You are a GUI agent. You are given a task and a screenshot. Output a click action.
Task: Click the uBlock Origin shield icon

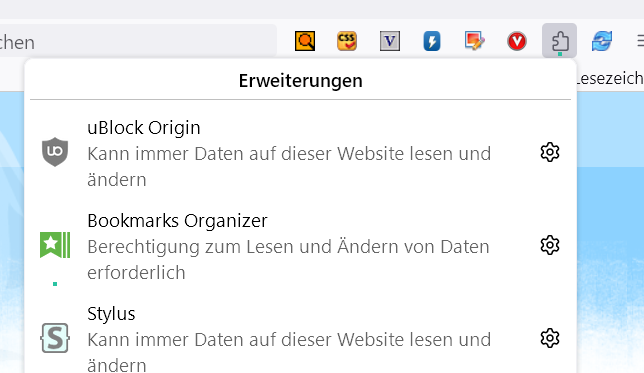coord(55,152)
